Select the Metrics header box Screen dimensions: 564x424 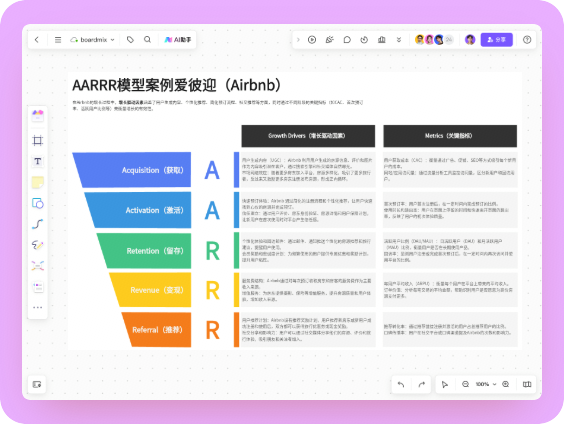click(450, 136)
